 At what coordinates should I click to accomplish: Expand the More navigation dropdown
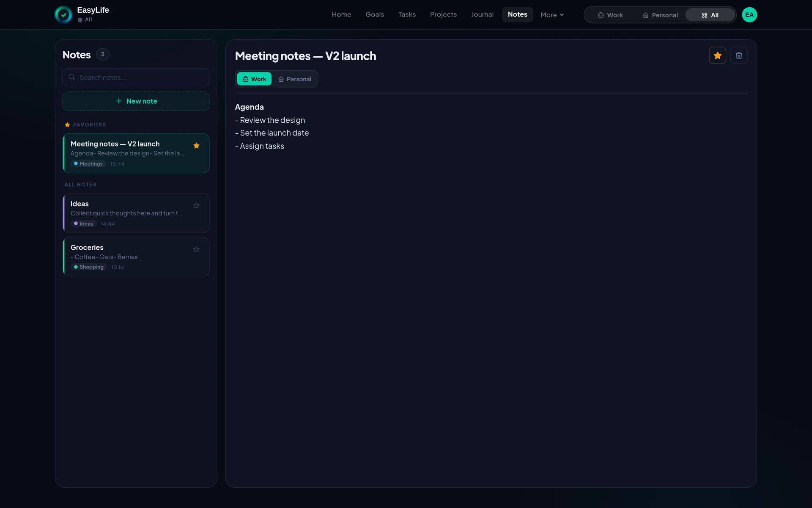point(552,15)
